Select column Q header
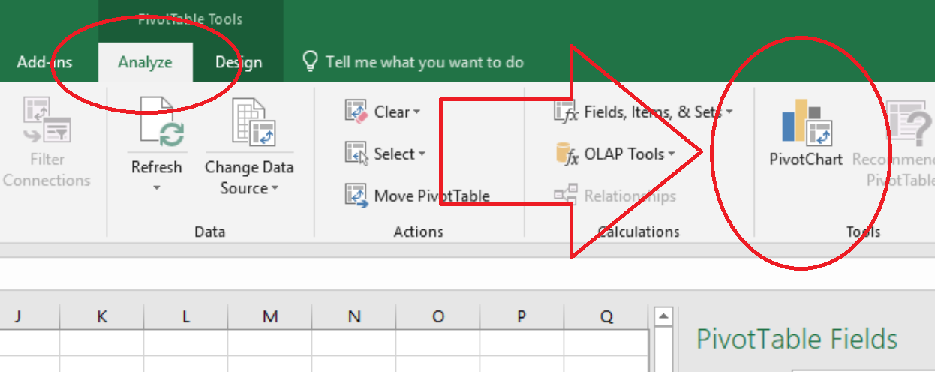 pos(606,317)
